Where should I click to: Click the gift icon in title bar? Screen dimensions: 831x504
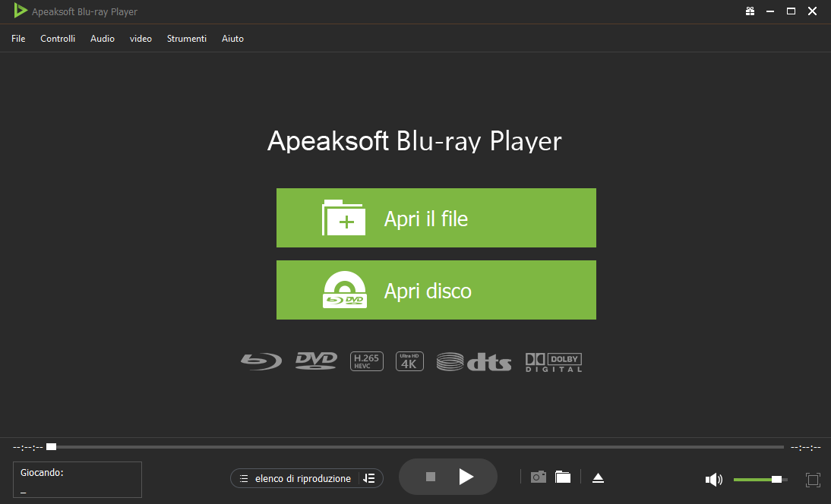click(x=750, y=11)
